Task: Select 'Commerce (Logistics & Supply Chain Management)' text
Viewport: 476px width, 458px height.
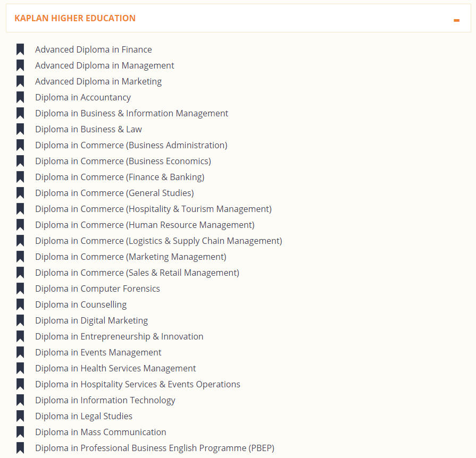Action: click(x=181, y=241)
